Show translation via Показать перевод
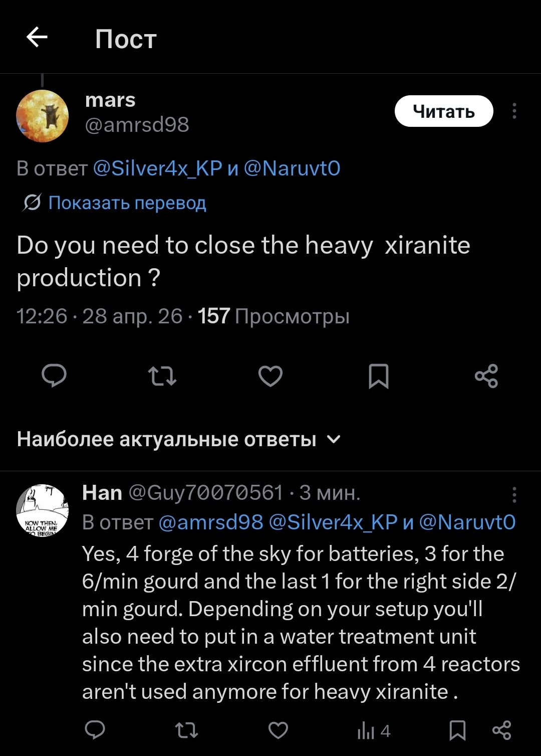Screen dimensions: 541x756 coord(127,203)
